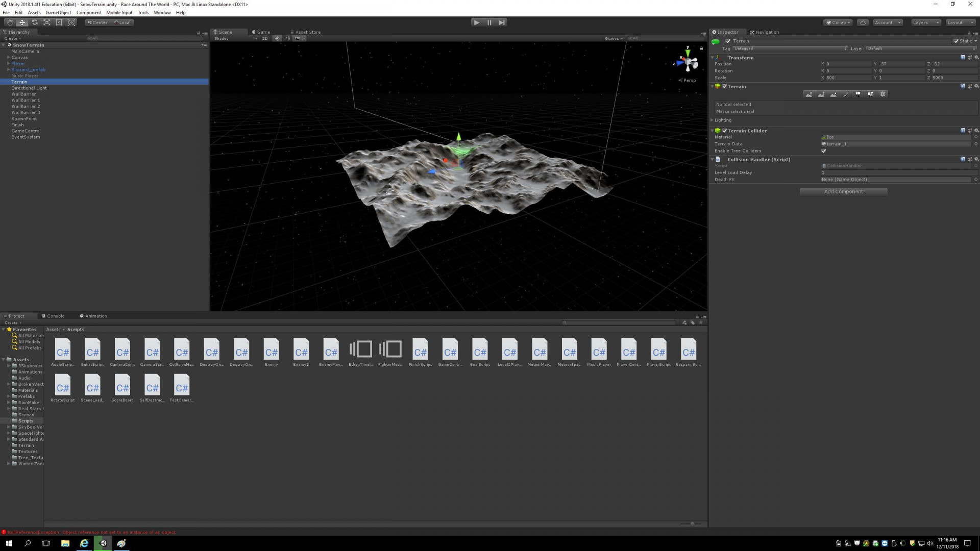Open the Terrain Settings gear tool
The width and height of the screenshot is (980, 551).
(x=883, y=94)
